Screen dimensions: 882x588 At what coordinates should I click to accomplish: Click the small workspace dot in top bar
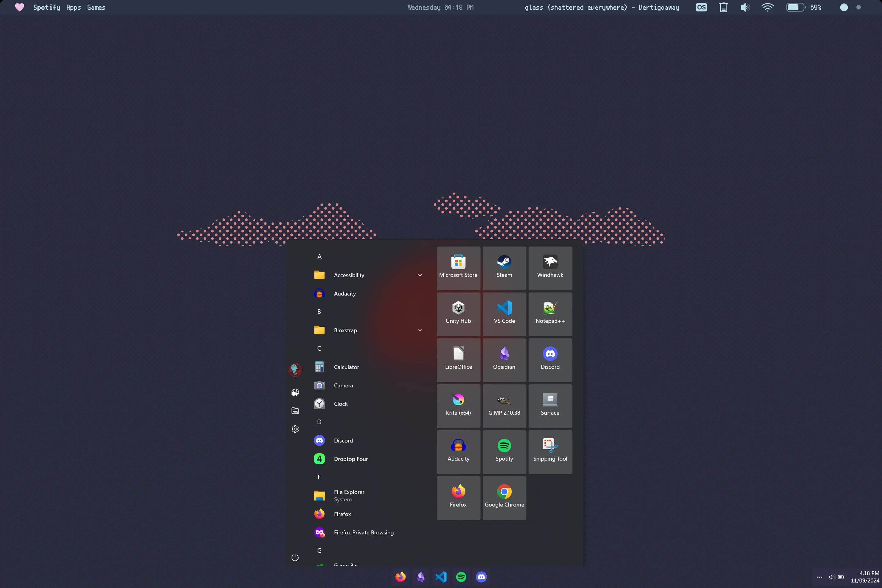(x=858, y=7)
